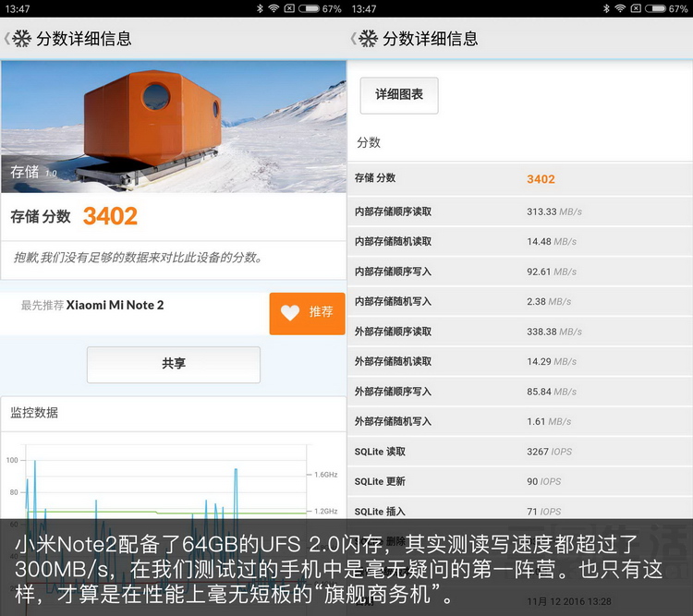Image resolution: width=693 pixels, height=616 pixels.
Task: Tap the heart icon on recommend button
Action: click(x=290, y=312)
